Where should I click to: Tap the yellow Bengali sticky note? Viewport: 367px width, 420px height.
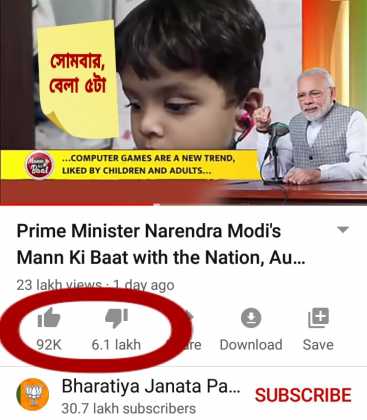pyautogui.click(x=78, y=78)
